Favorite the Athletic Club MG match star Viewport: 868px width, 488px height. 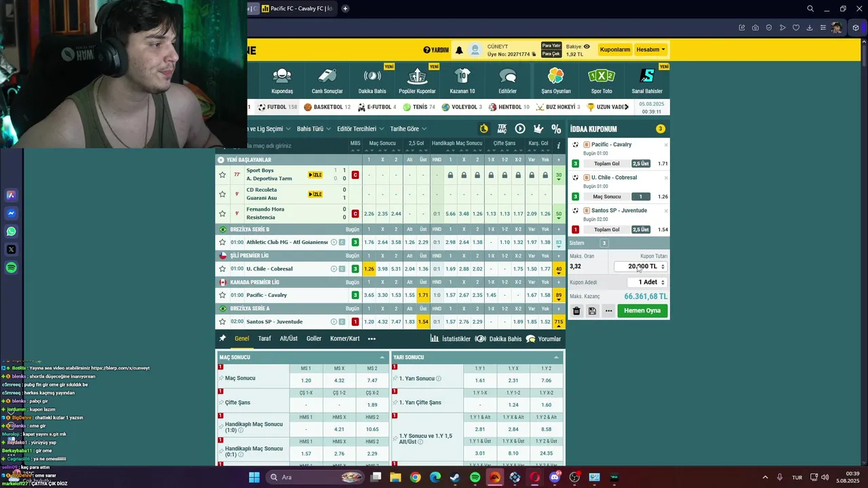coord(222,243)
